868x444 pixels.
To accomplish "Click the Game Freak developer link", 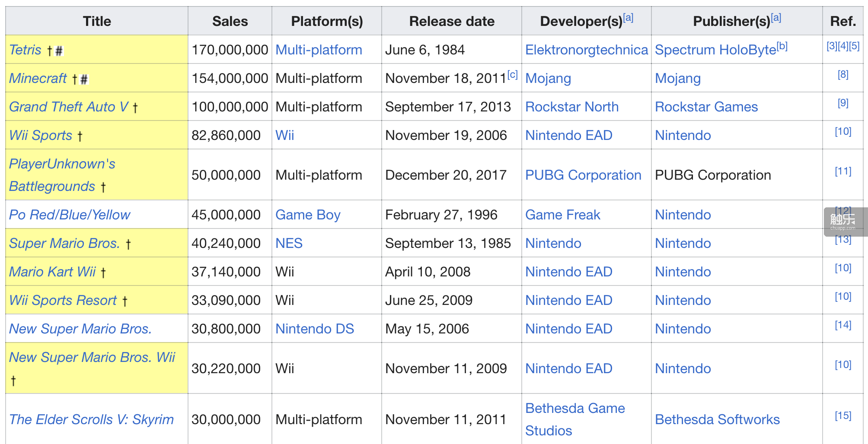I will coord(562,215).
